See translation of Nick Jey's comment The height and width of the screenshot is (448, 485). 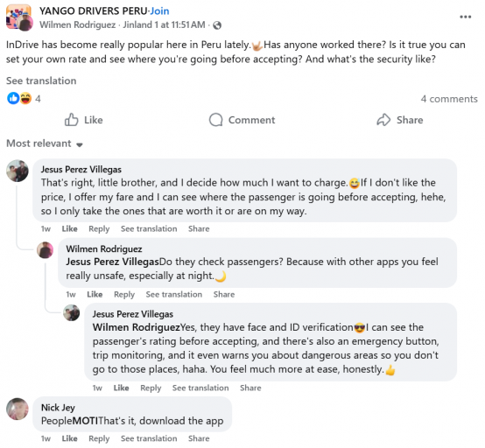pyautogui.click(x=149, y=438)
